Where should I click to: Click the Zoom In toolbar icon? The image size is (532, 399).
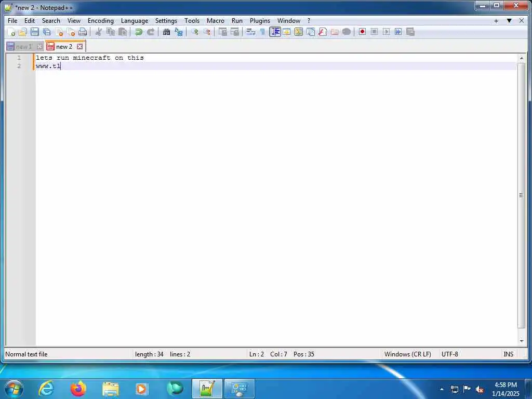click(x=195, y=32)
